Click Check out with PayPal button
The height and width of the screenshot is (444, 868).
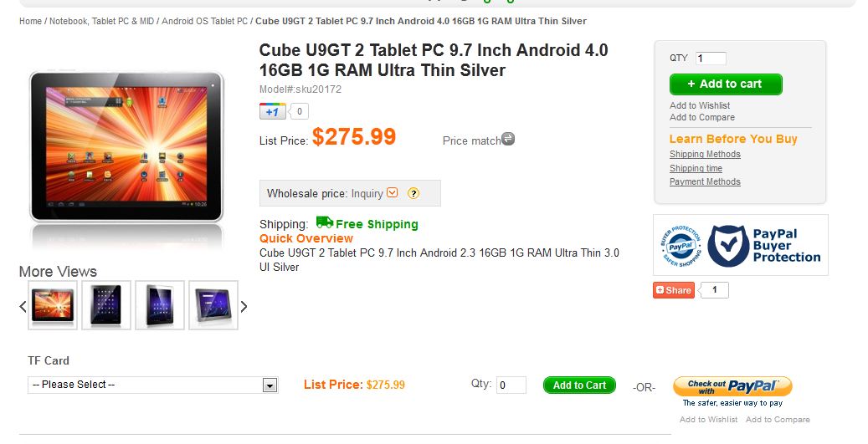tap(732, 385)
